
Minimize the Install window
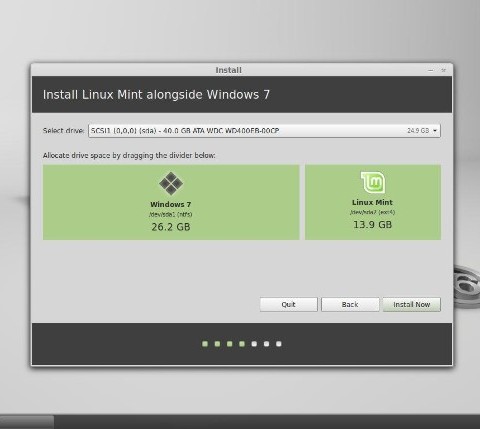[x=431, y=70]
